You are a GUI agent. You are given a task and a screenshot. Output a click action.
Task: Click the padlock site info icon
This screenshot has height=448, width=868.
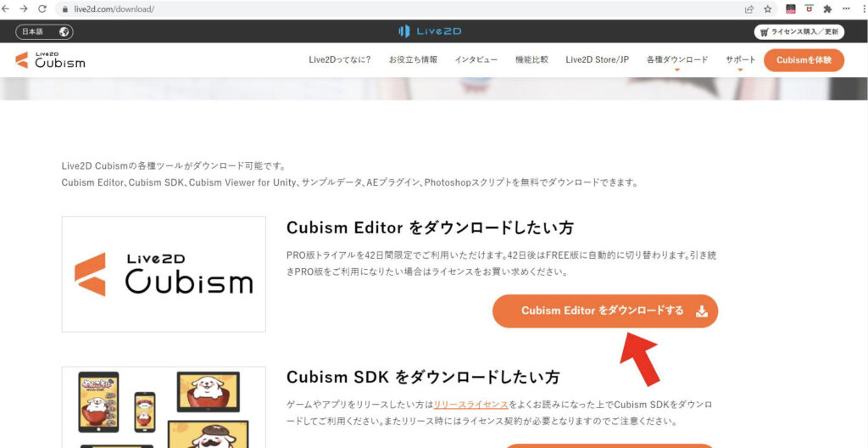point(66,9)
